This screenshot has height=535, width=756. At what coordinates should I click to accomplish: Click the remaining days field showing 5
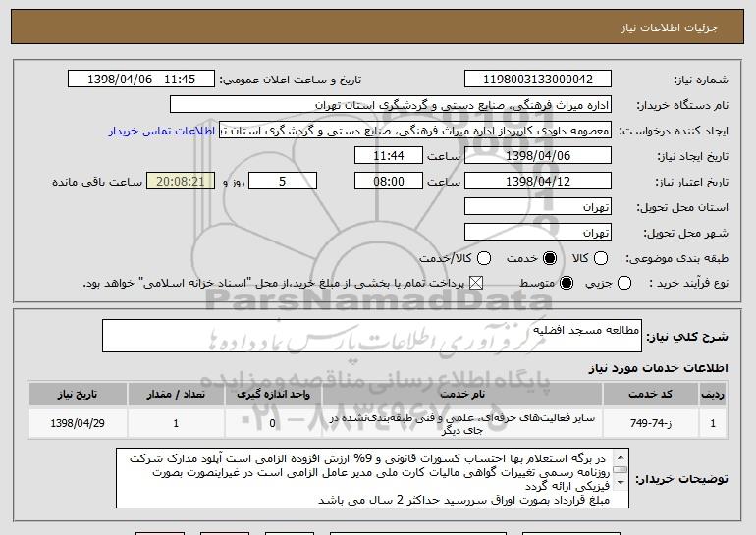point(283,182)
